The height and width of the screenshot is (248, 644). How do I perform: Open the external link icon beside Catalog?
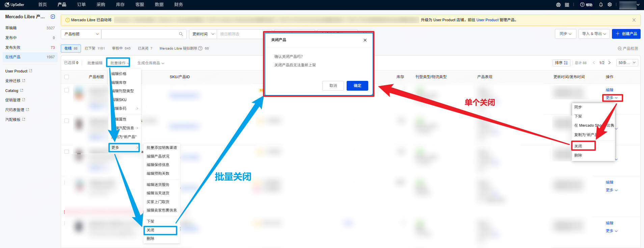coord(22,90)
